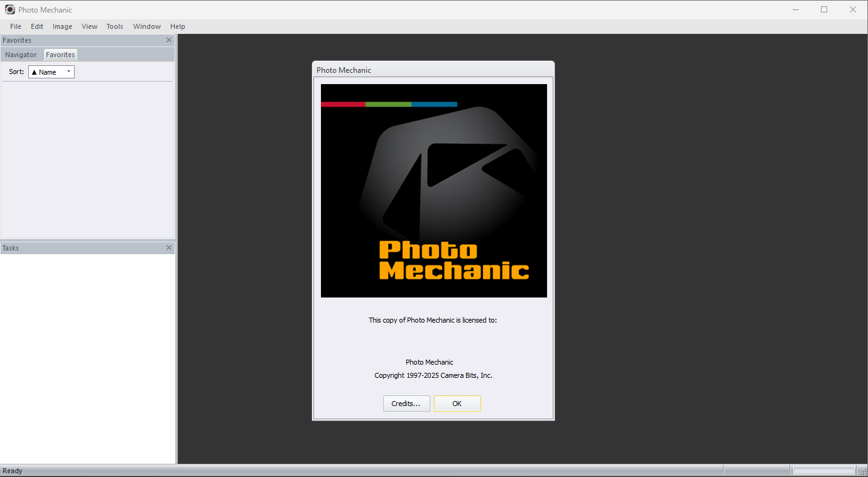The image size is (868, 477).
Task: Open the Edit menu
Action: (x=37, y=26)
